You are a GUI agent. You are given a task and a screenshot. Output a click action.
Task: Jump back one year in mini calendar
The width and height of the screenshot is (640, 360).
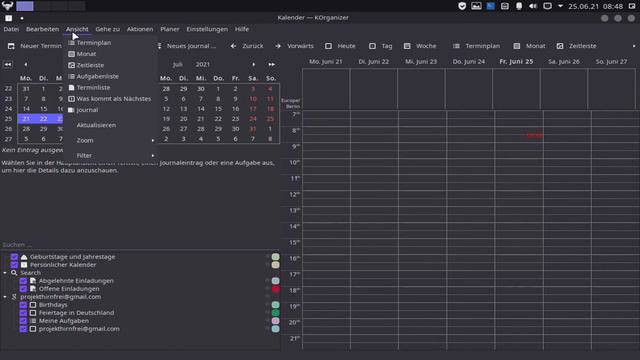coord(8,64)
